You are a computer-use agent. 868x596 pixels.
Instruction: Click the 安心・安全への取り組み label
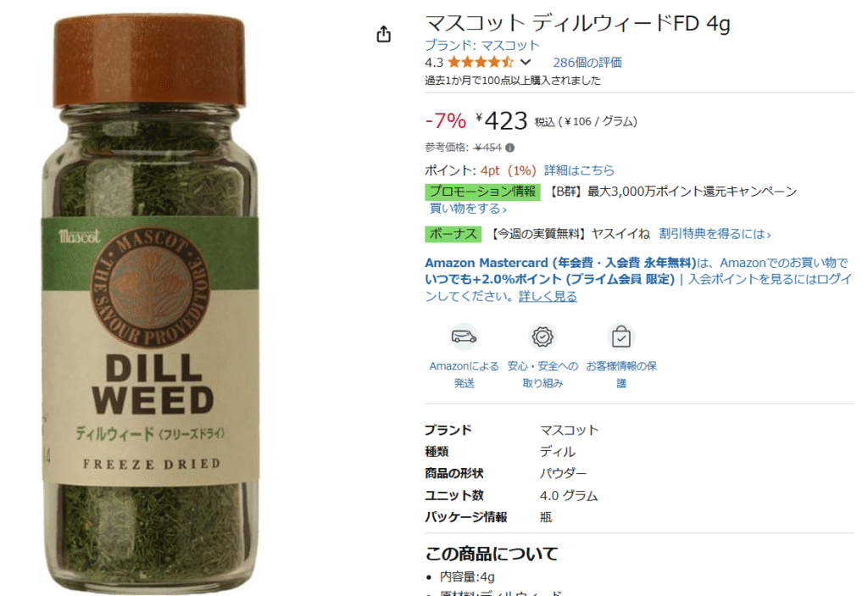click(542, 375)
